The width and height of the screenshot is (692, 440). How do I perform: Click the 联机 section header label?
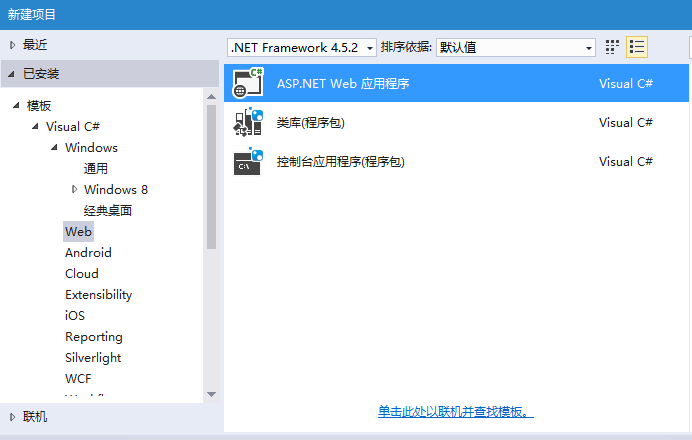click(x=35, y=417)
